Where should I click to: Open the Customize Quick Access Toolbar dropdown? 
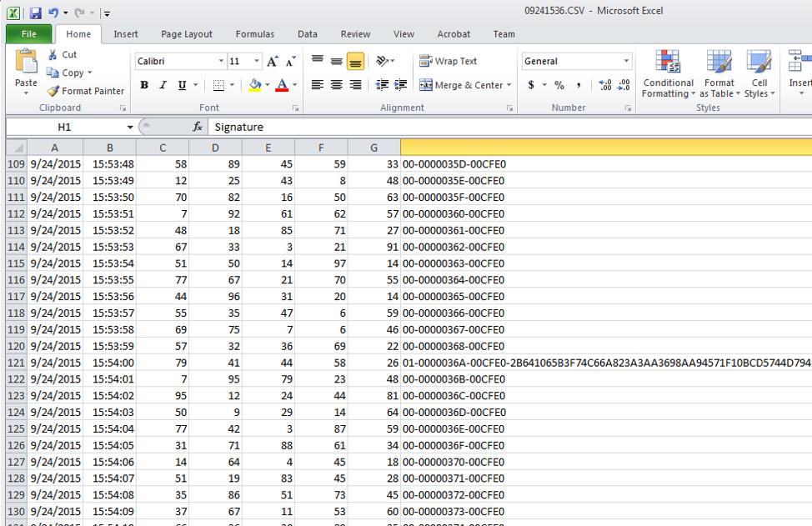(x=107, y=13)
